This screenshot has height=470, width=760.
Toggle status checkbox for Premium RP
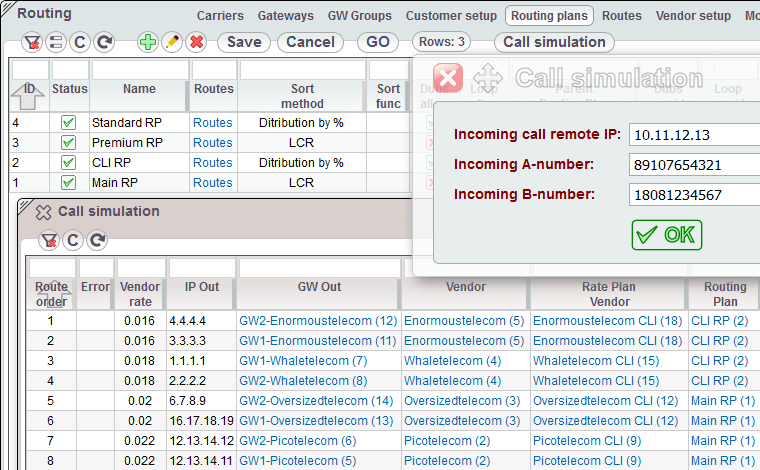tap(68, 142)
